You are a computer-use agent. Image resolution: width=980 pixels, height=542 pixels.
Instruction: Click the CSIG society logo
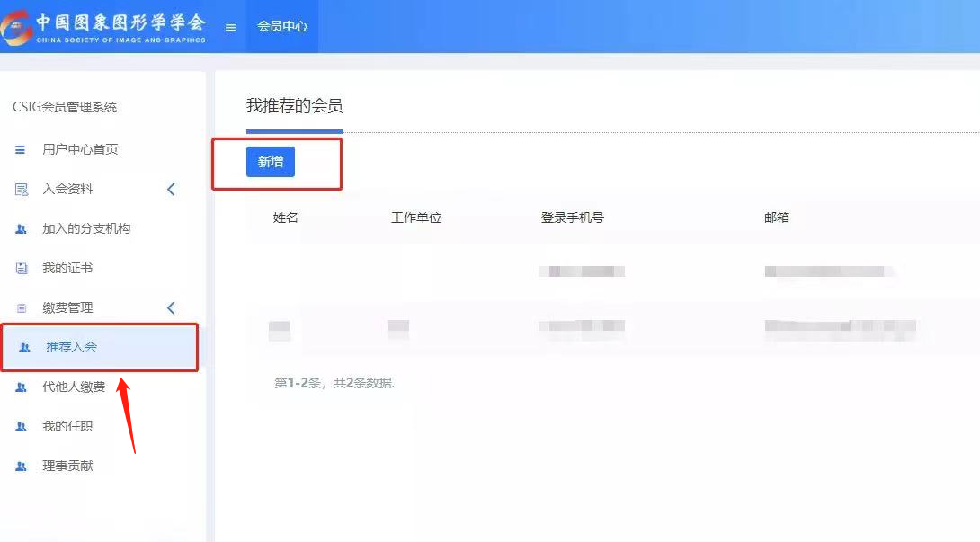pos(103,27)
